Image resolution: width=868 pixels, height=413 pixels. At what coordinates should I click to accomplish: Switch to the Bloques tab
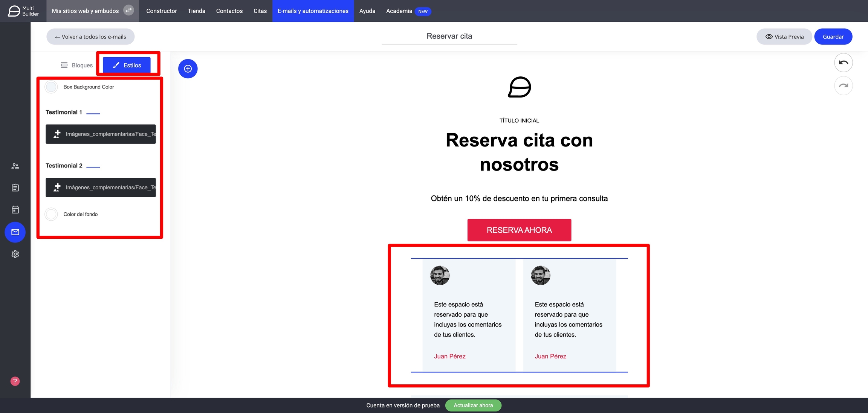77,65
